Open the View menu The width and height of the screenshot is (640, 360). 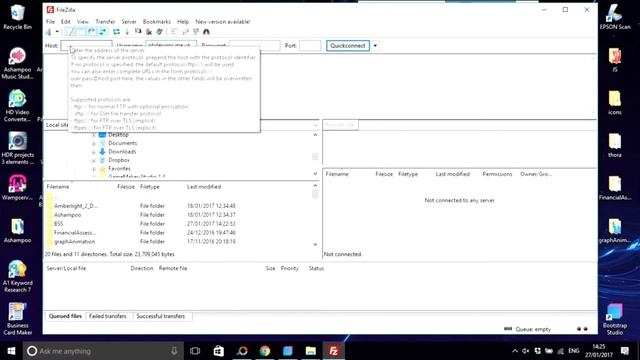tap(83, 22)
